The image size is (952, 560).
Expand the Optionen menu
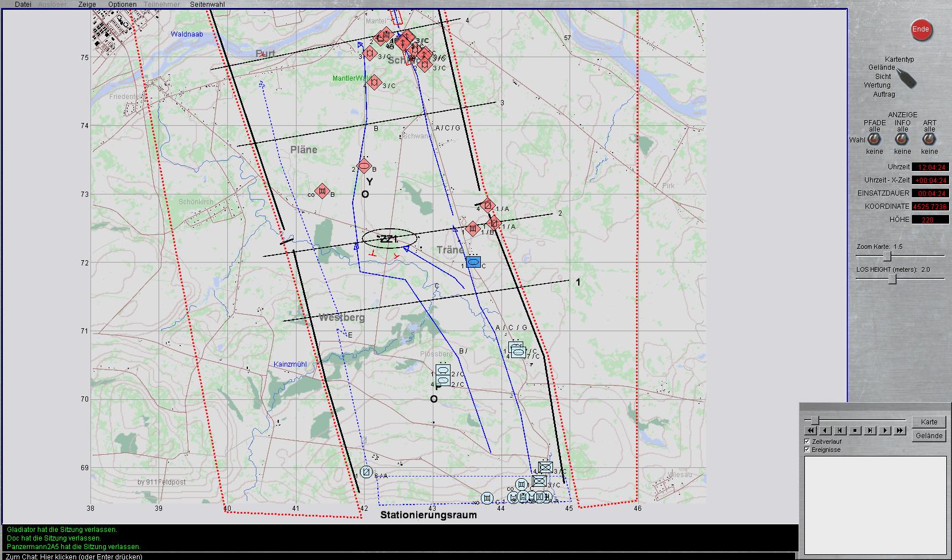(x=123, y=5)
